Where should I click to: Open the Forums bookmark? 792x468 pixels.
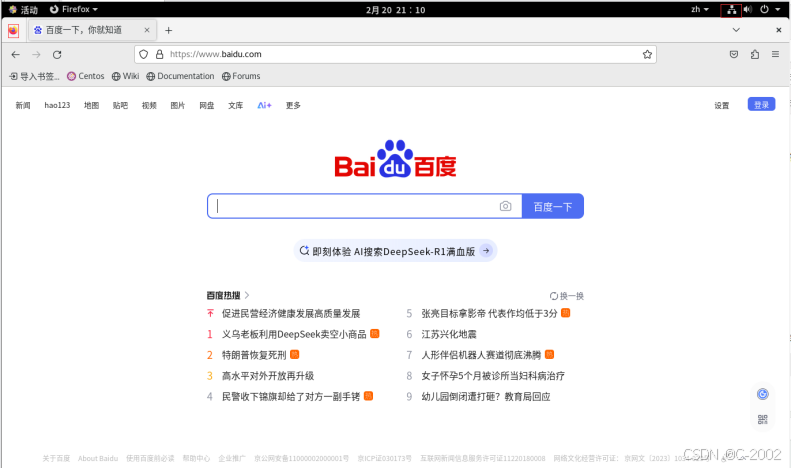click(x=241, y=76)
